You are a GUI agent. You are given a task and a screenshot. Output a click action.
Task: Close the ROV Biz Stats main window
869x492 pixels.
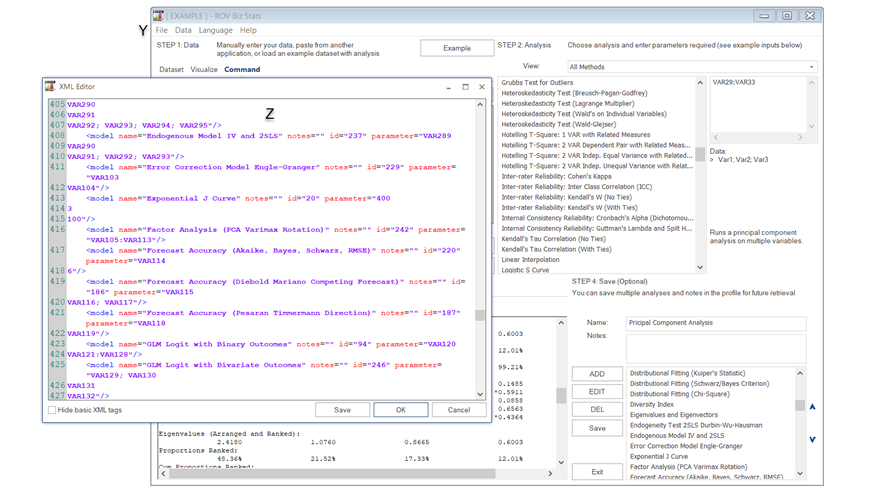coord(810,16)
